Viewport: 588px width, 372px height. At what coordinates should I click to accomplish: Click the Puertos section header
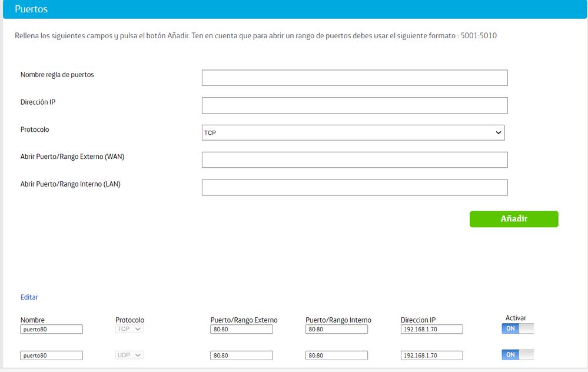(x=32, y=9)
